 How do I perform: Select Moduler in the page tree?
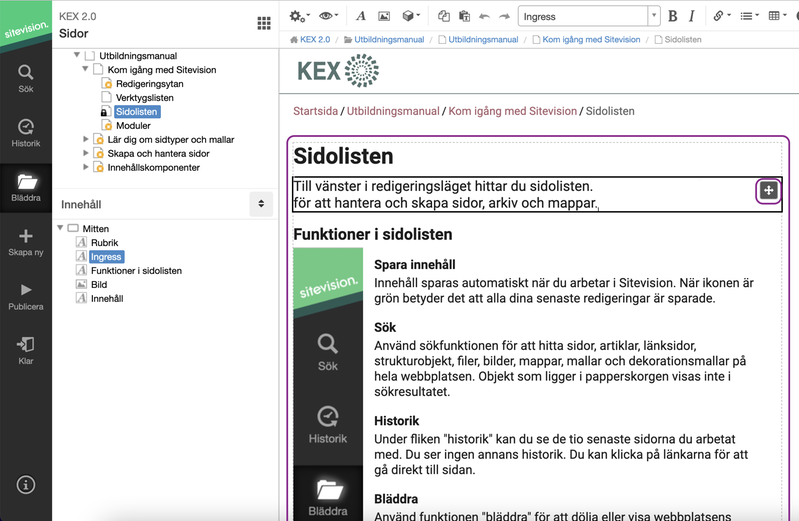coord(133,125)
